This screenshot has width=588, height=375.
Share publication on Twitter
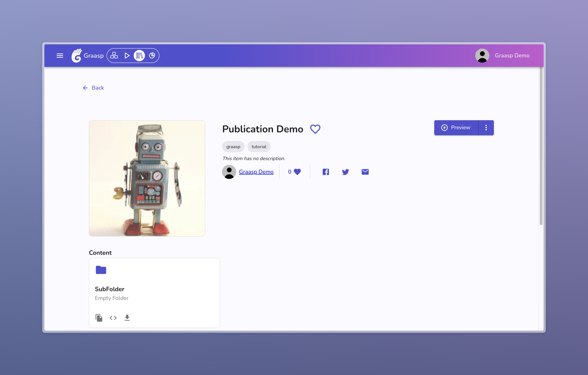pyautogui.click(x=345, y=172)
